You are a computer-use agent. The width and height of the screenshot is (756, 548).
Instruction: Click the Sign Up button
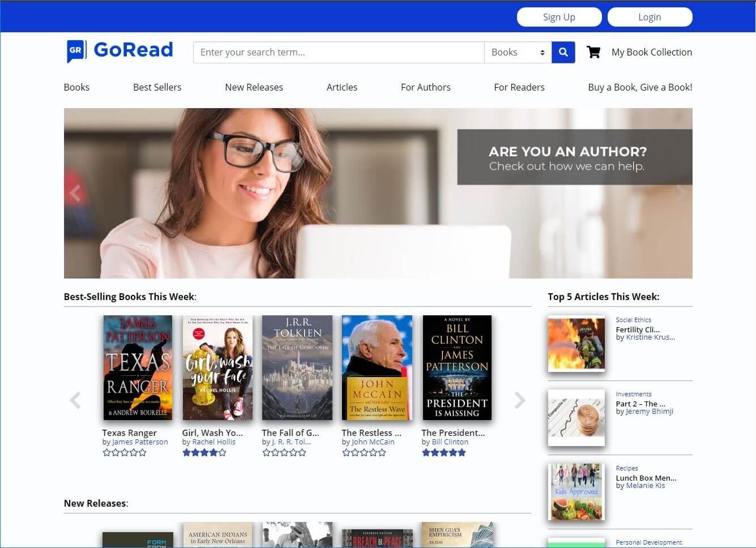click(559, 17)
